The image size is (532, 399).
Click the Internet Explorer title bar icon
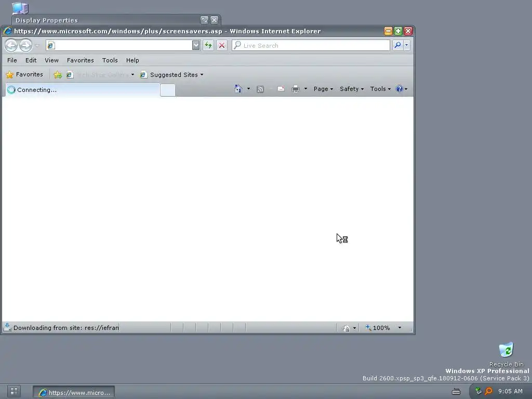click(x=7, y=31)
